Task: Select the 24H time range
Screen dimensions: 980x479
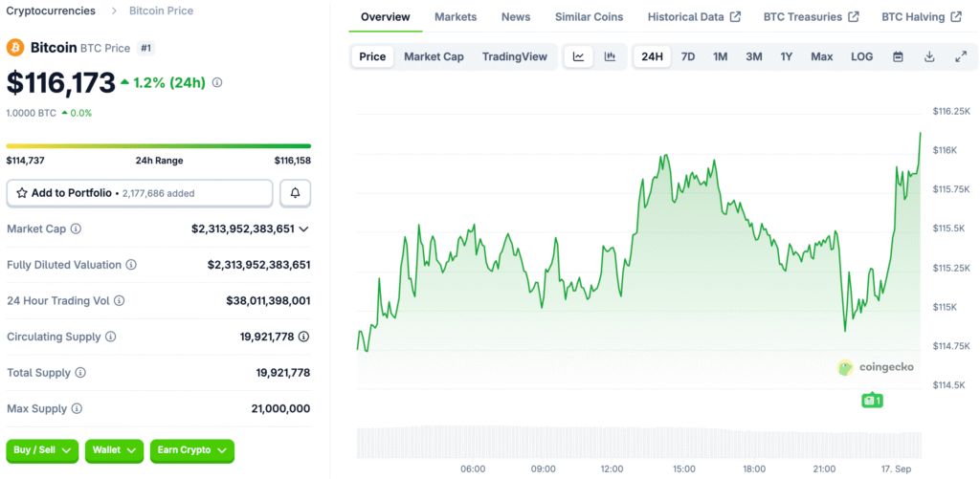Action: (652, 56)
